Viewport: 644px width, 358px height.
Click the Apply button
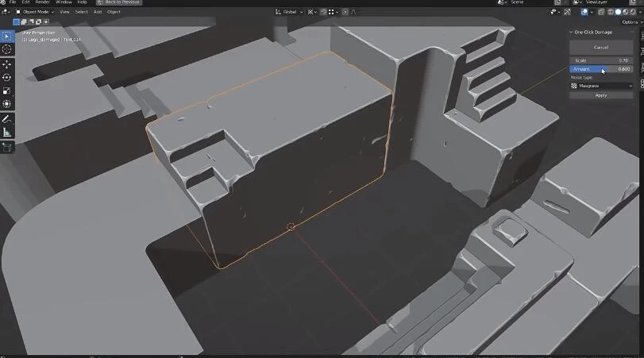601,95
